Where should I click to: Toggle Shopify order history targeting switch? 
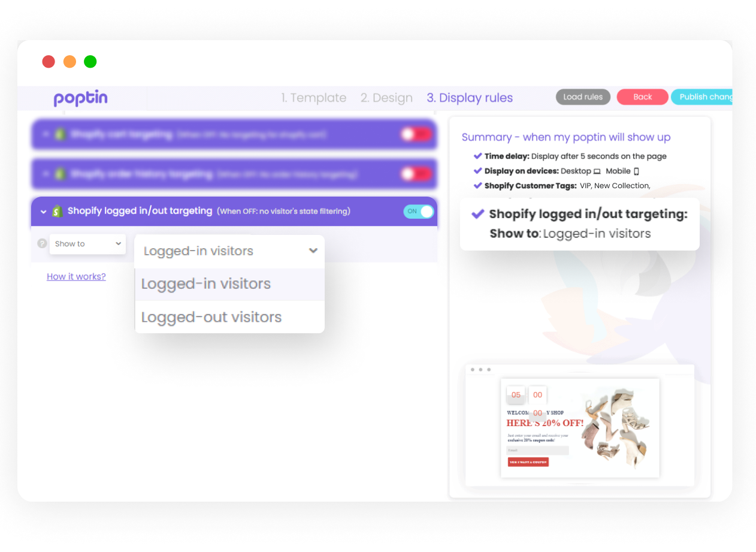coord(416,174)
